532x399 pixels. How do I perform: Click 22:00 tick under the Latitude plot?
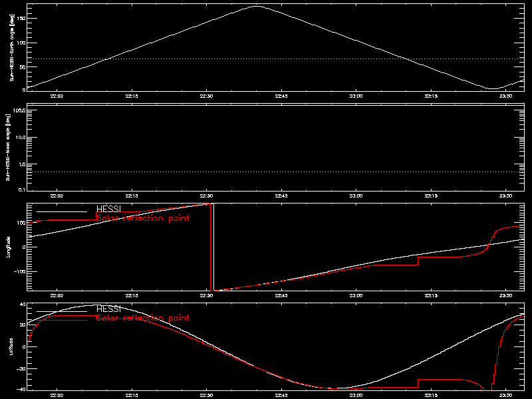(57, 396)
